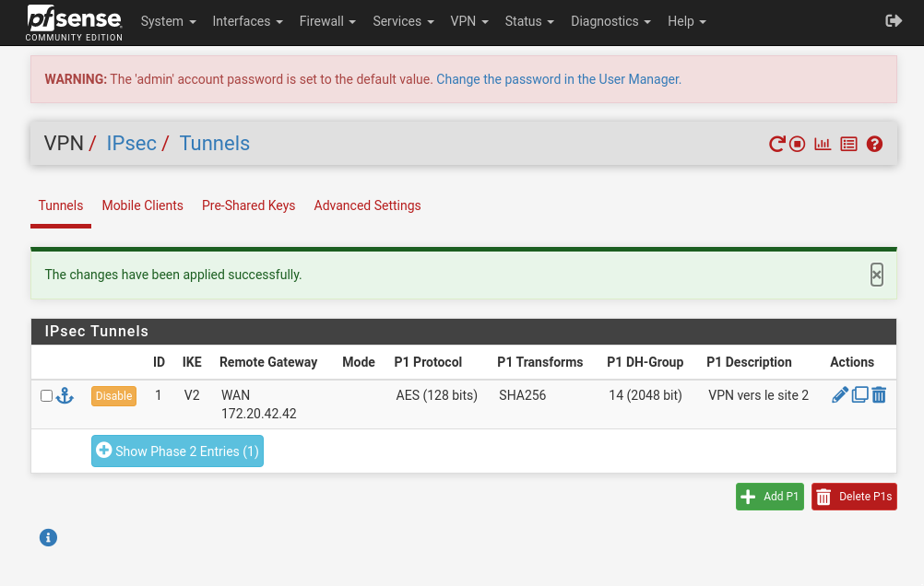The height and width of the screenshot is (586, 924).
Task: Click the stop IPsec service icon
Action: pos(798,144)
